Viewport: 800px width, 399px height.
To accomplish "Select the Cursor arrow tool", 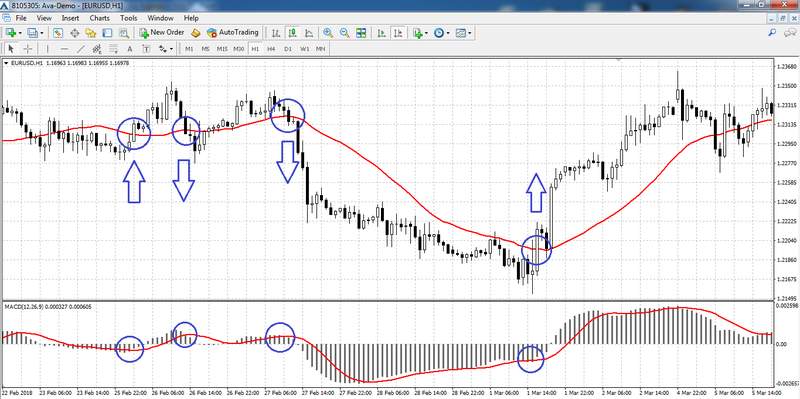I will pos(11,49).
